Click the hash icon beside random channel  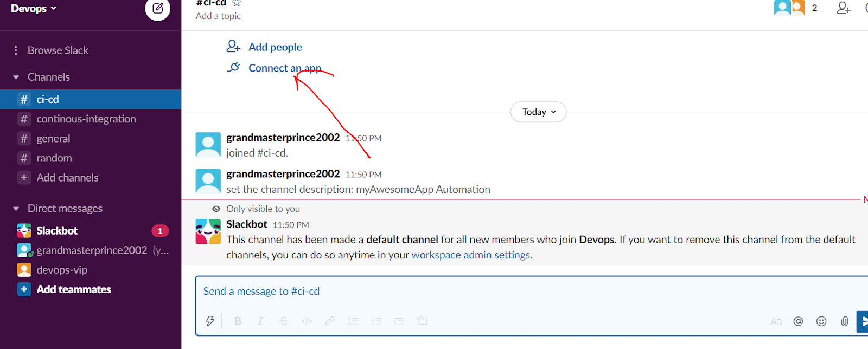[x=24, y=158]
